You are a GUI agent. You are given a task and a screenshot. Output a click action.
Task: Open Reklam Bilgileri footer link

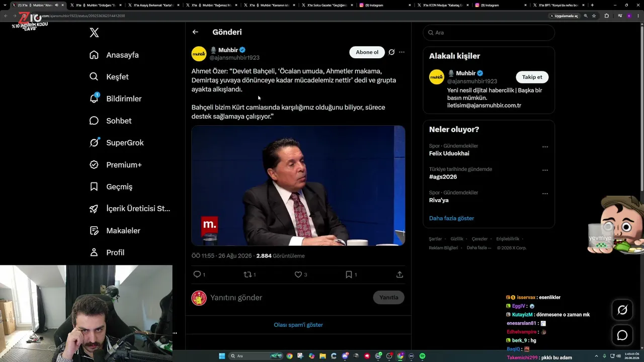point(443,248)
